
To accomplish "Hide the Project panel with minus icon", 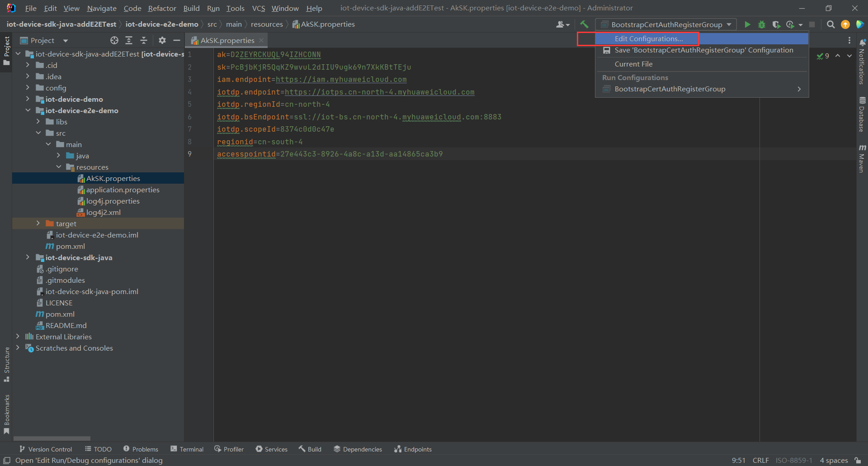I will point(177,40).
